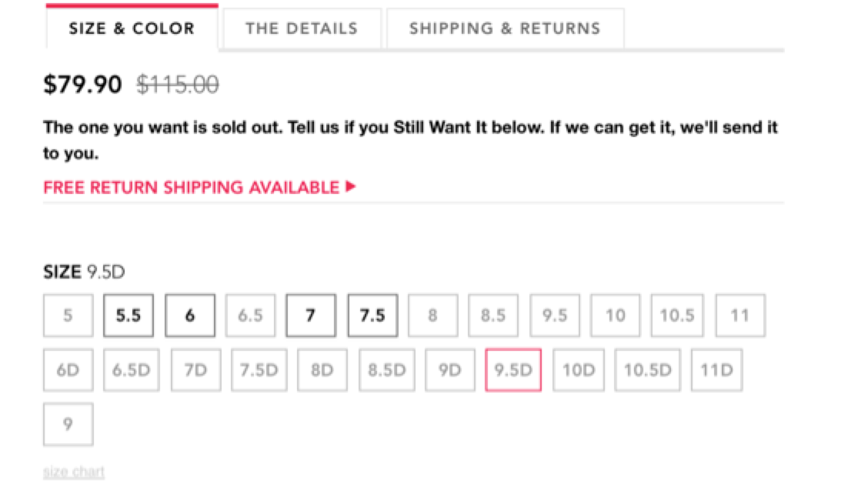Viewport: 868px width, 491px height.
Task: Pick wide size 11D
Action: click(716, 370)
